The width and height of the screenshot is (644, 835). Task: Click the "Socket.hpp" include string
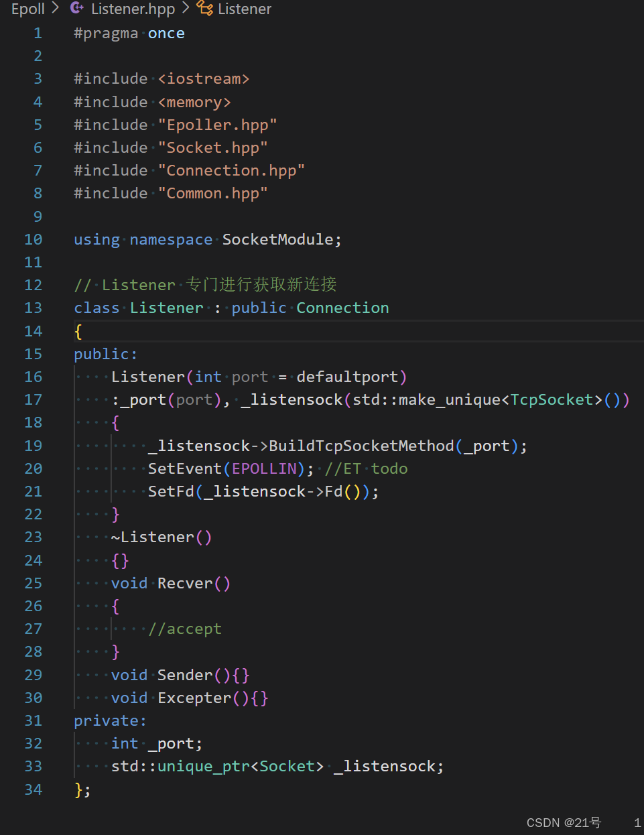point(212,147)
